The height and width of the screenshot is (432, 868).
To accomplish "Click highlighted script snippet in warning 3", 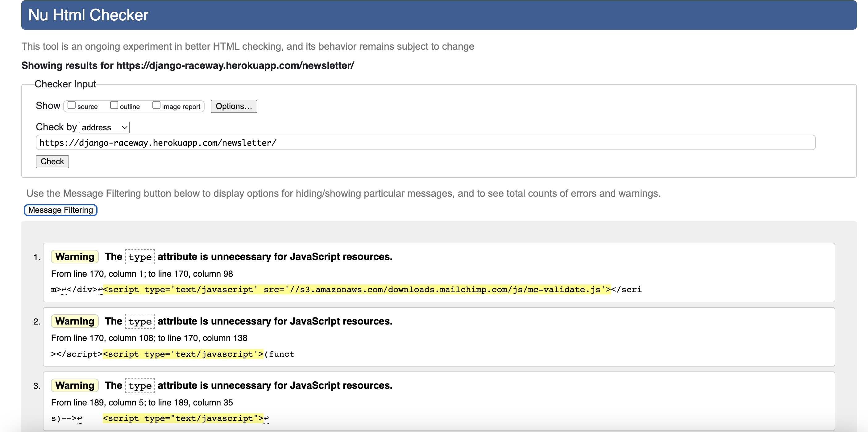I will [x=183, y=418].
